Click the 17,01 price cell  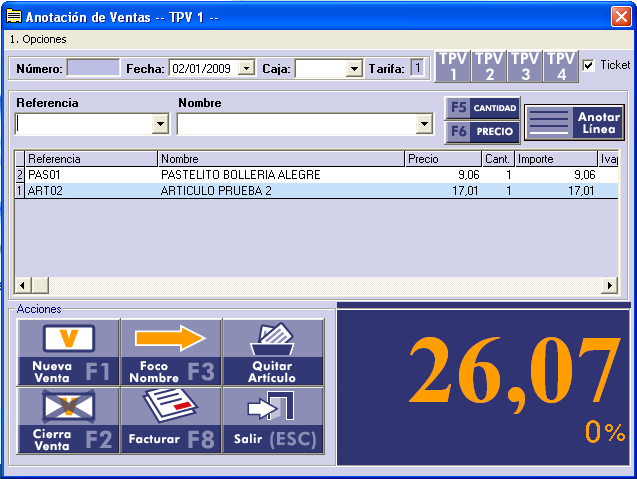coord(443,191)
